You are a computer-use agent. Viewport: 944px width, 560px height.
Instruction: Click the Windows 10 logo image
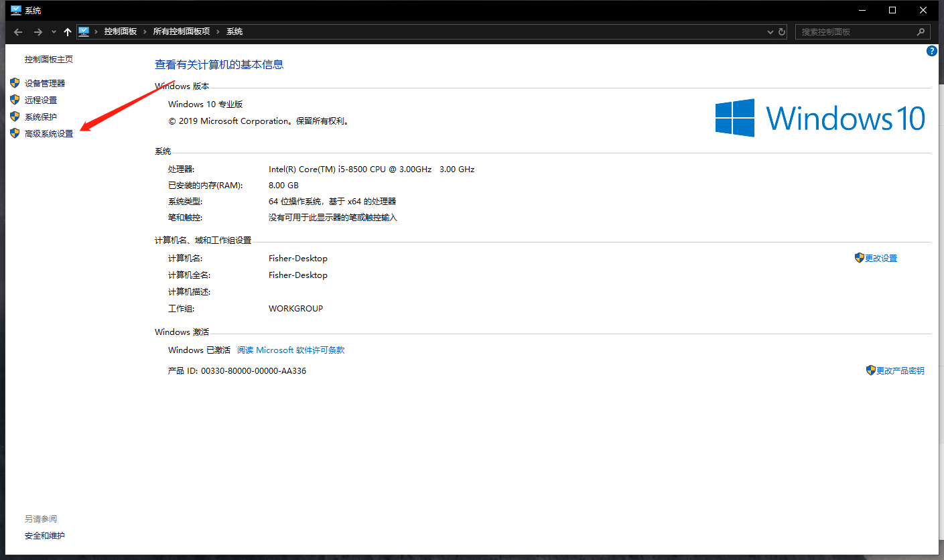click(820, 119)
